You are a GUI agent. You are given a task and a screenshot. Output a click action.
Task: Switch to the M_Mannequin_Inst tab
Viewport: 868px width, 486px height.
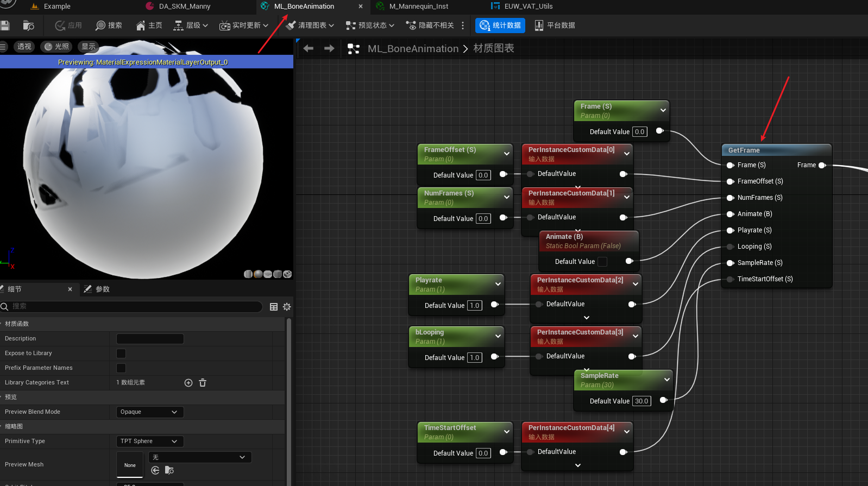[x=418, y=7]
